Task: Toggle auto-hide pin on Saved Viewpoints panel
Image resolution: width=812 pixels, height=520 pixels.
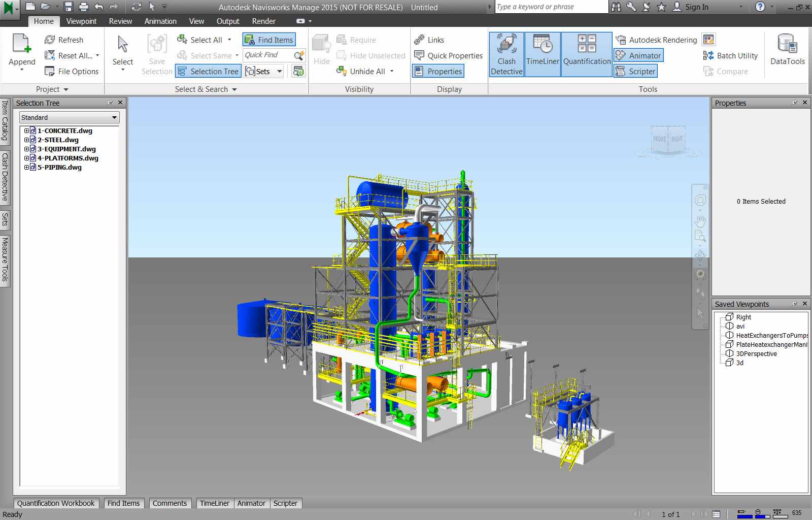Action: pos(795,304)
